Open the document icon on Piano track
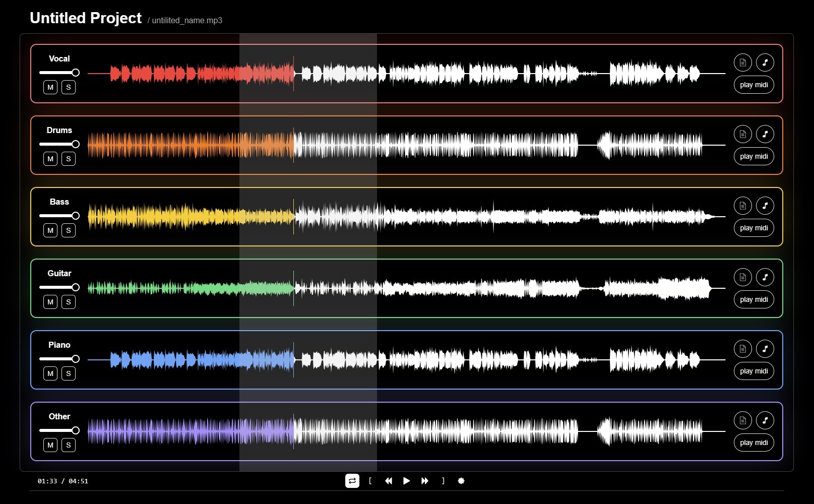Screen dimensions: 814x504 coord(742,349)
